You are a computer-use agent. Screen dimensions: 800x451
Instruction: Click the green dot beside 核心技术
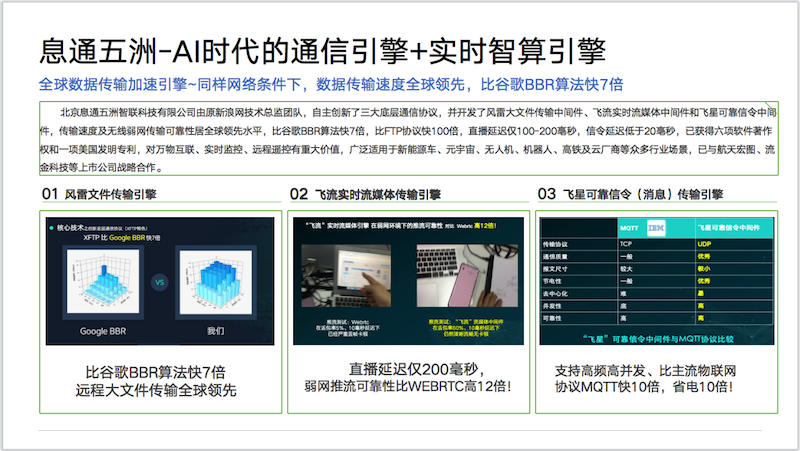tap(52, 228)
